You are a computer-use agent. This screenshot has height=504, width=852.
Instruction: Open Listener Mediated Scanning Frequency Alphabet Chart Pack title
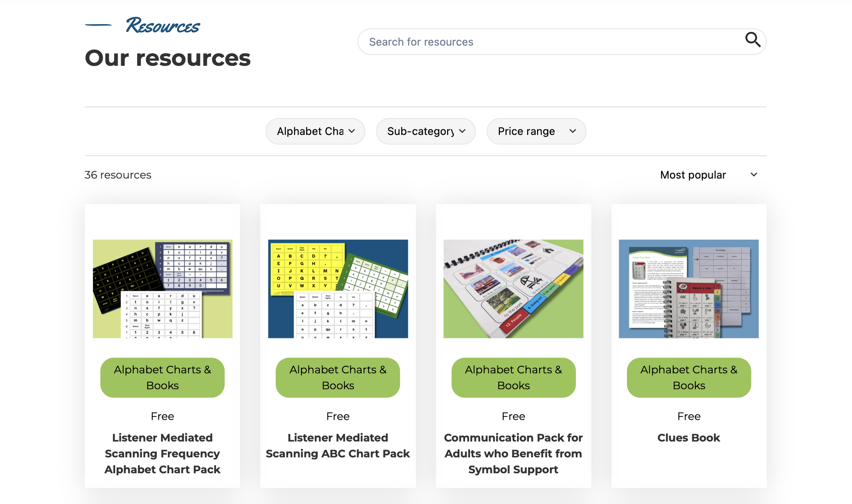click(x=163, y=453)
